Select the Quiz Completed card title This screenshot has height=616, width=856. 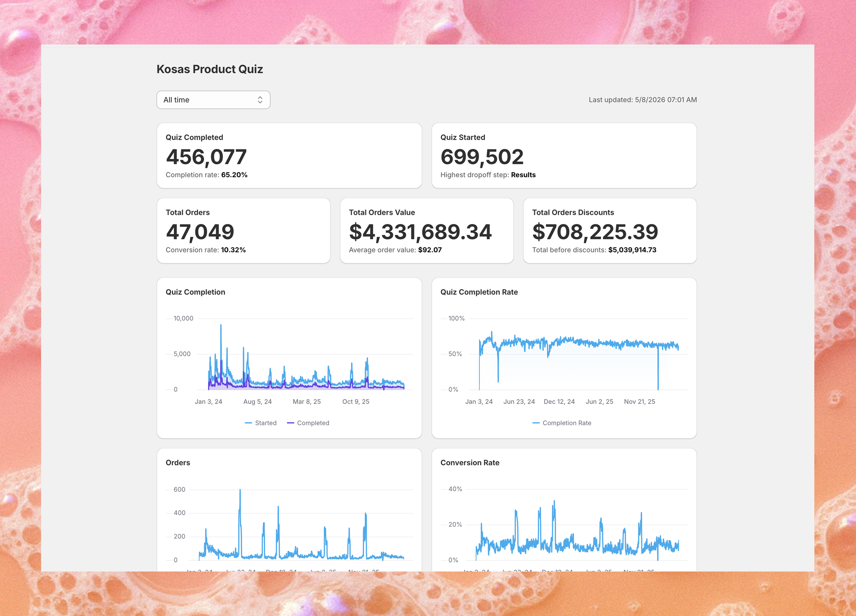[194, 137]
